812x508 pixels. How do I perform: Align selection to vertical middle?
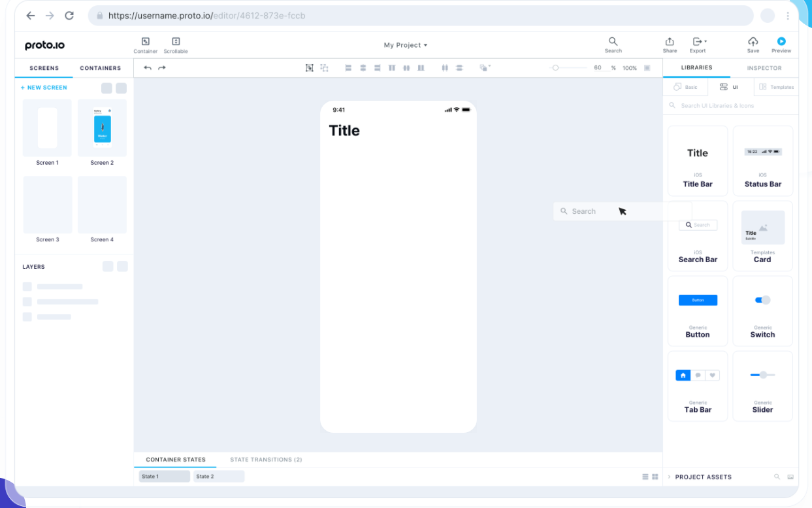pos(406,68)
